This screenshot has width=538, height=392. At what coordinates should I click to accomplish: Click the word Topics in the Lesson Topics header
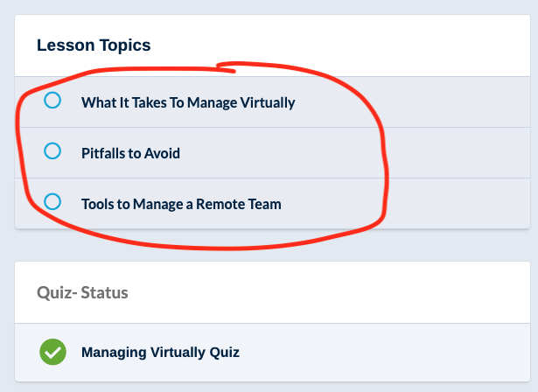(x=124, y=45)
